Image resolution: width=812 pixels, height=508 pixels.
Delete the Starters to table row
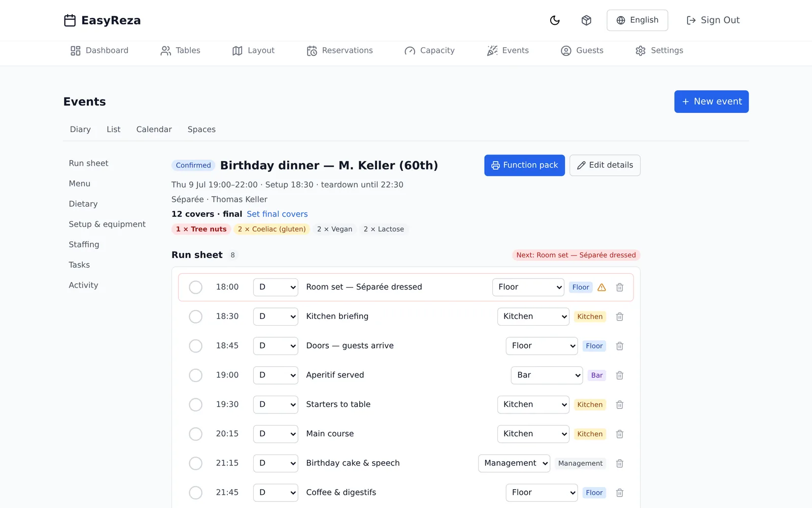(620, 405)
